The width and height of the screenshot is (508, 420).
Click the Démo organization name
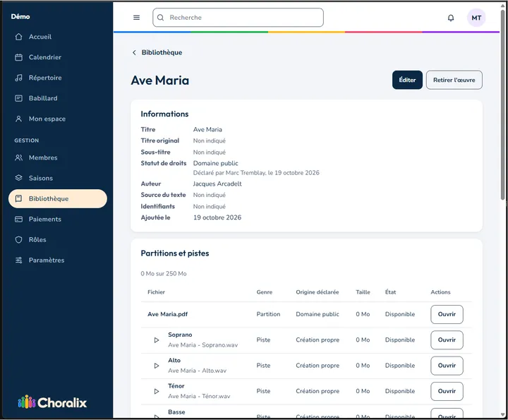(x=20, y=16)
